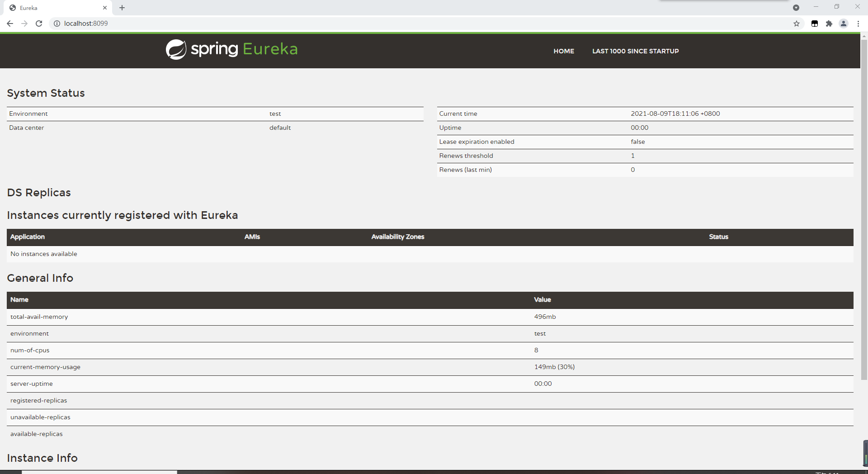Click the scrollbar up arrow

coord(864,36)
